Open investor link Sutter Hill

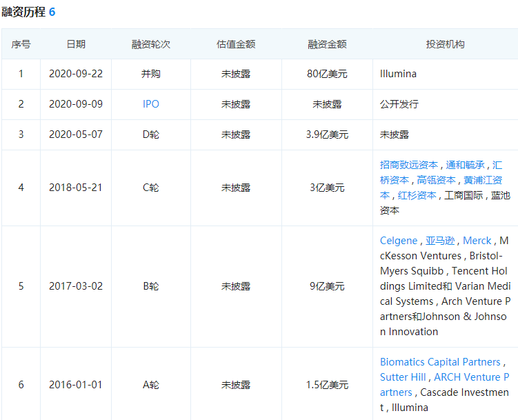tap(403, 377)
